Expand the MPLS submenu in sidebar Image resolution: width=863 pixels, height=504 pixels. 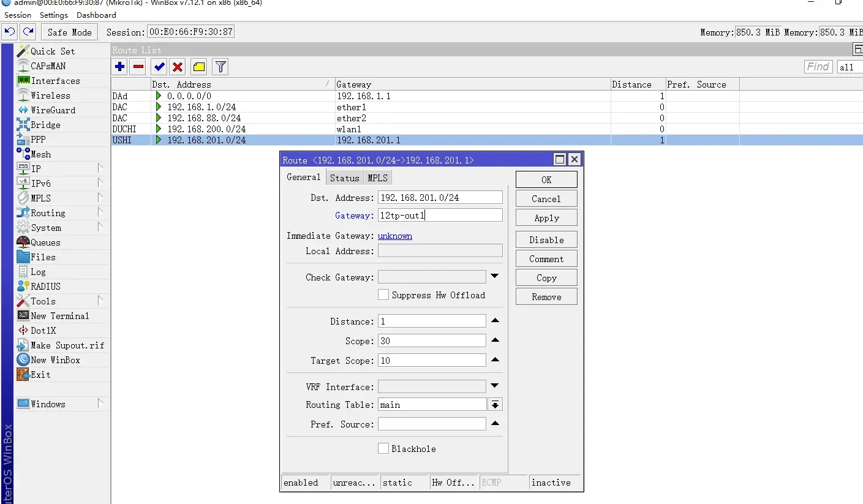pyautogui.click(x=100, y=198)
